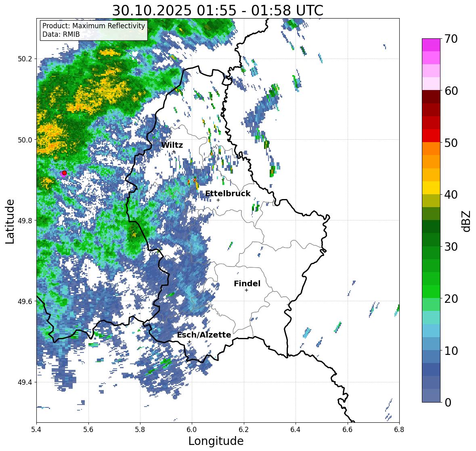476x451 pixels.
Task: Click the colorbar tick label 60
Action: [x=451, y=91]
